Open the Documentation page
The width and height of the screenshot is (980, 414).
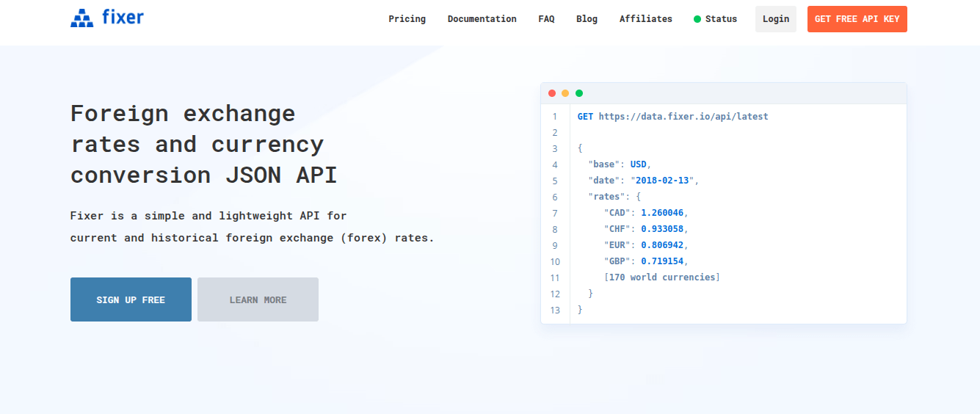tap(482, 19)
